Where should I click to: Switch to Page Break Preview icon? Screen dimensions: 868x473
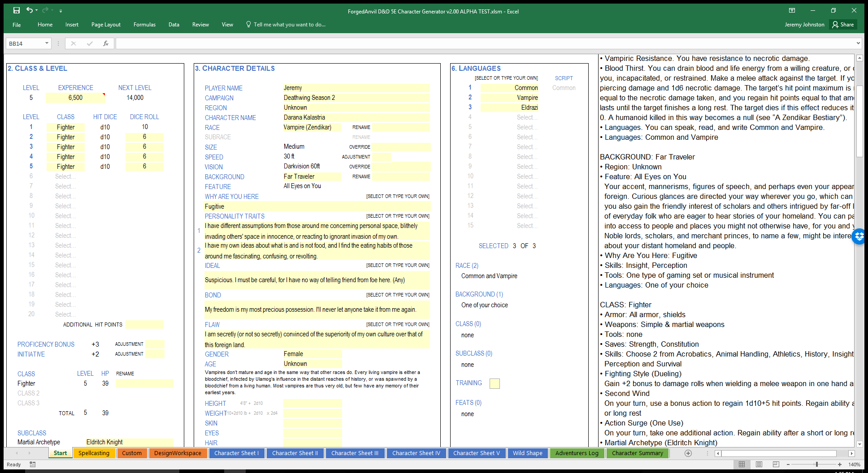tap(776, 464)
